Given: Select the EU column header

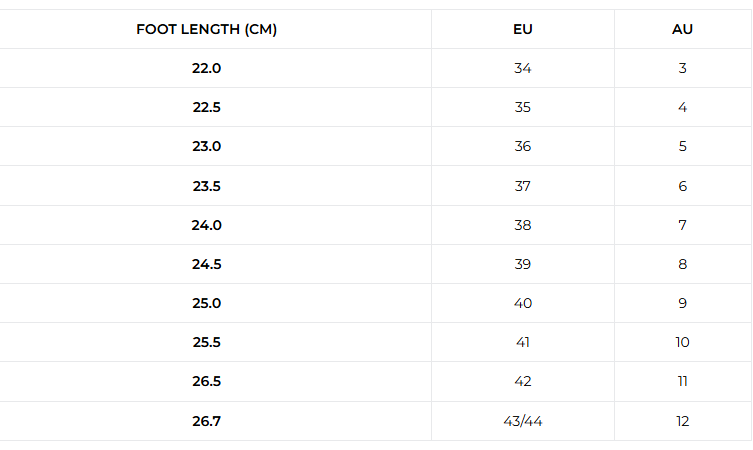Looking at the screenshot, I should tap(522, 29).
